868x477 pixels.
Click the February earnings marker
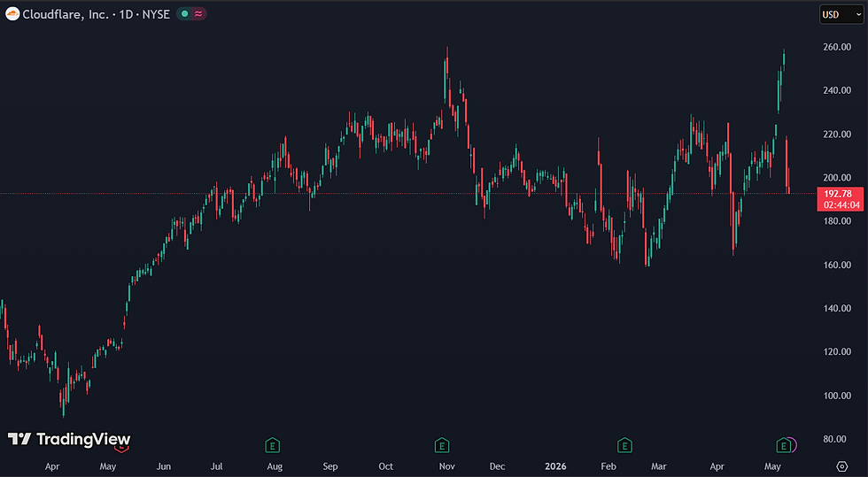tap(624, 445)
